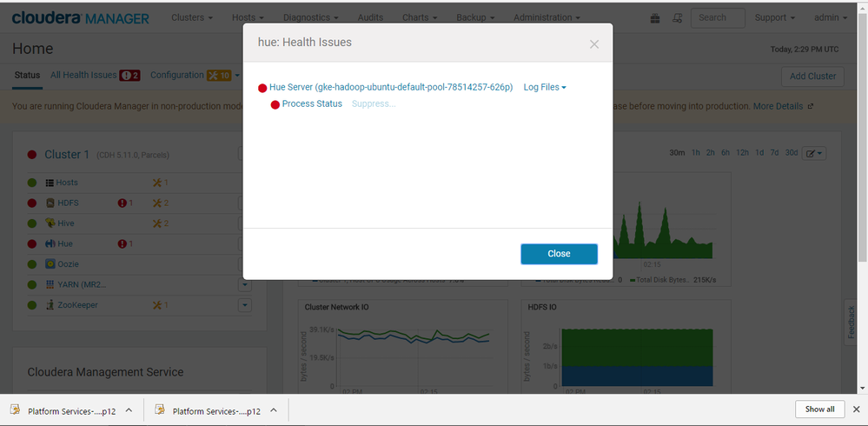The width and height of the screenshot is (868, 426).
Task: Open the Hue service
Action: 65,243
